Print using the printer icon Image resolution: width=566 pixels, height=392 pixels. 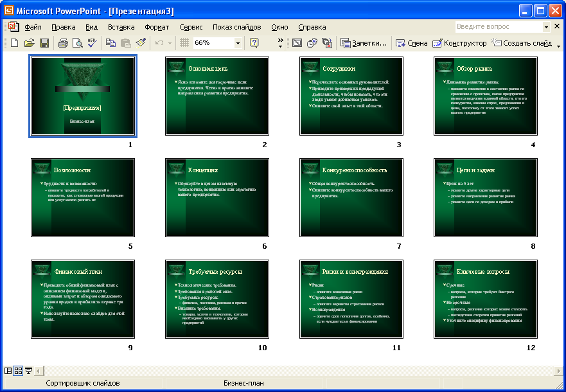click(x=63, y=43)
